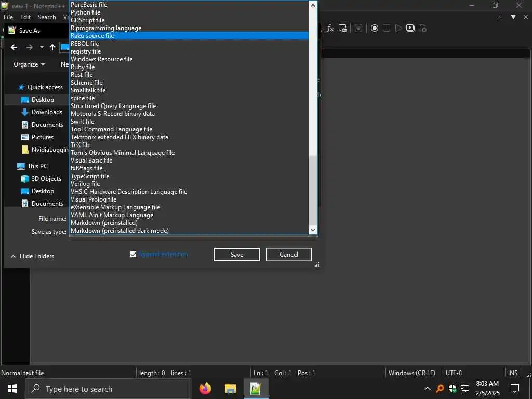Choose Windows Resource file type

tap(189, 59)
